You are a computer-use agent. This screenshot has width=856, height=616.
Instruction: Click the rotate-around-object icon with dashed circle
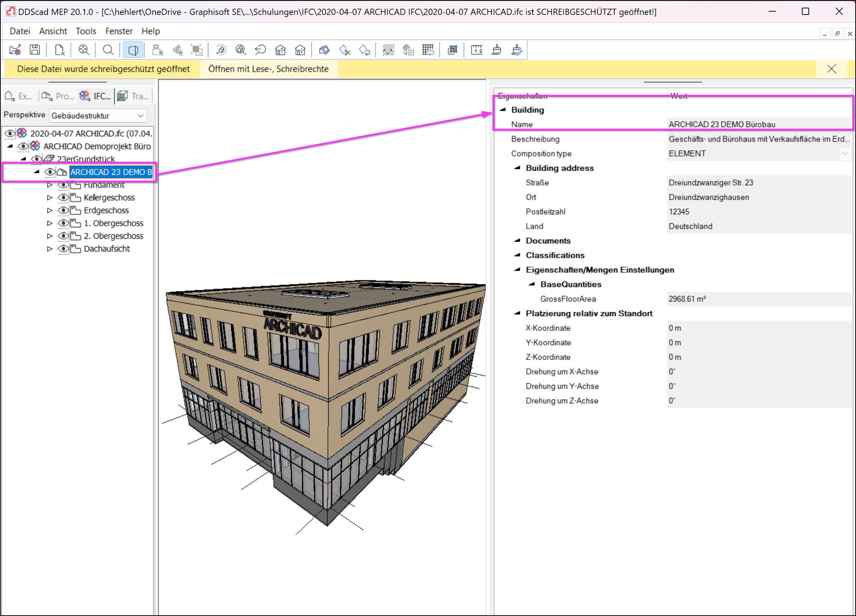pos(221,50)
